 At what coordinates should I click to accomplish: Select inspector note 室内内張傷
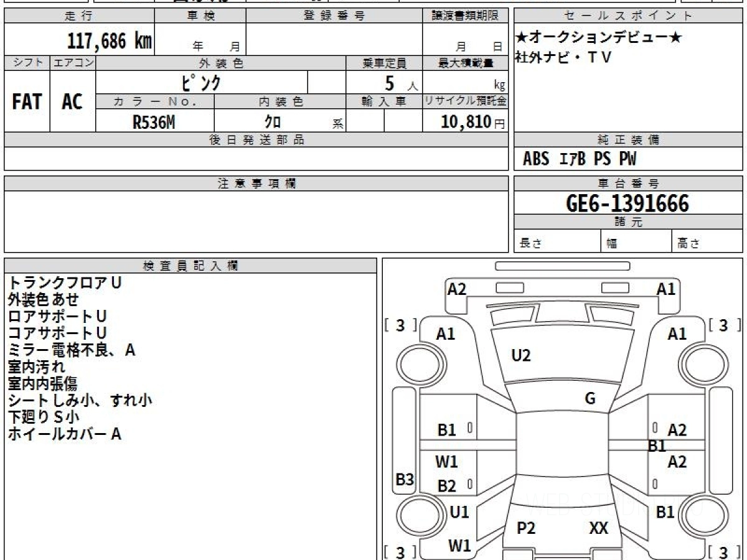[x=43, y=383]
